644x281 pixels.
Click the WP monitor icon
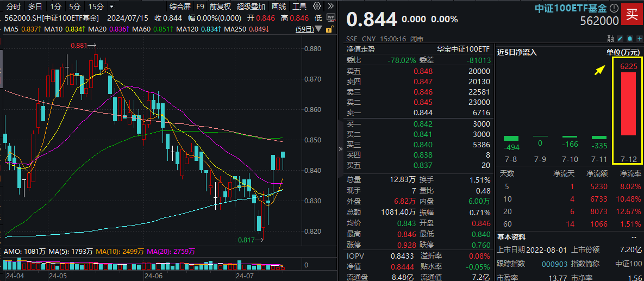331,17
